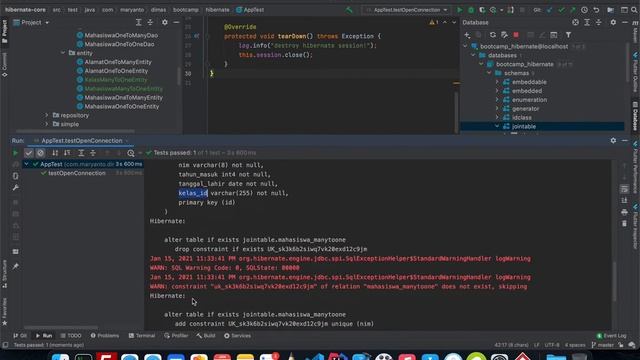
Task: Collapse the schemas node
Action: click(x=489, y=73)
